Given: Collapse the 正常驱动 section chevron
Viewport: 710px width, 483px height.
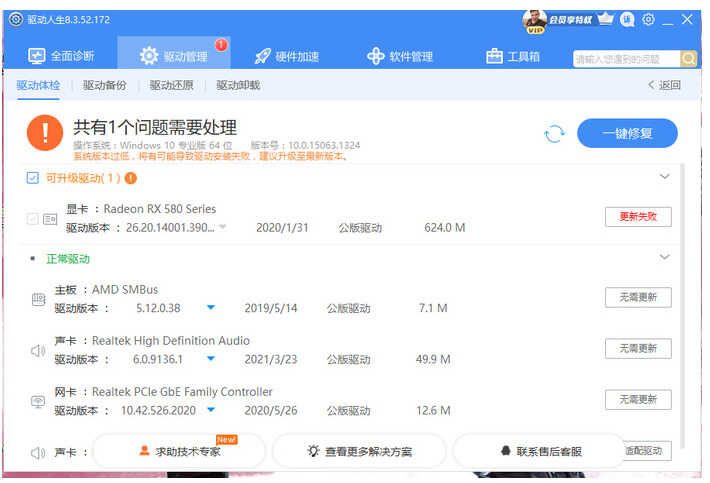Looking at the screenshot, I should [664, 257].
